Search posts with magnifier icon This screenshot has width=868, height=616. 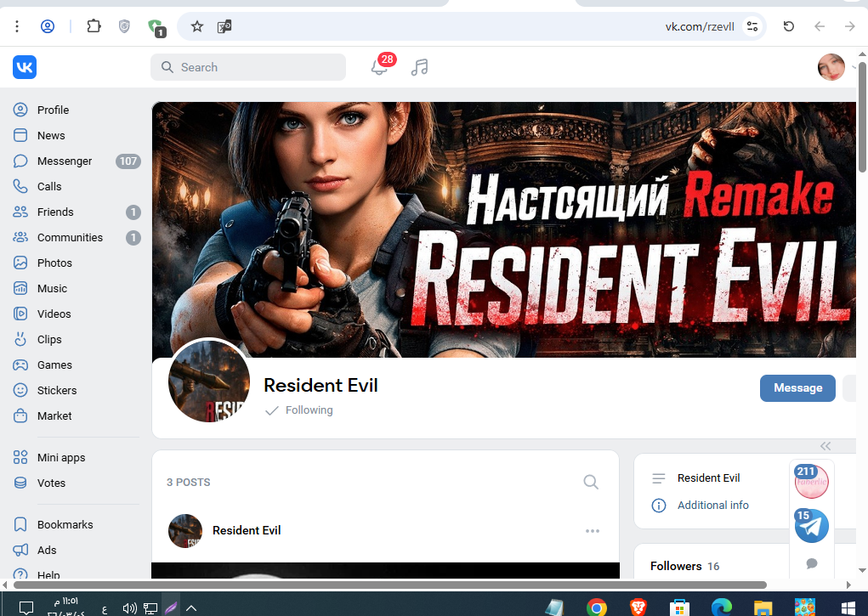[x=591, y=482]
